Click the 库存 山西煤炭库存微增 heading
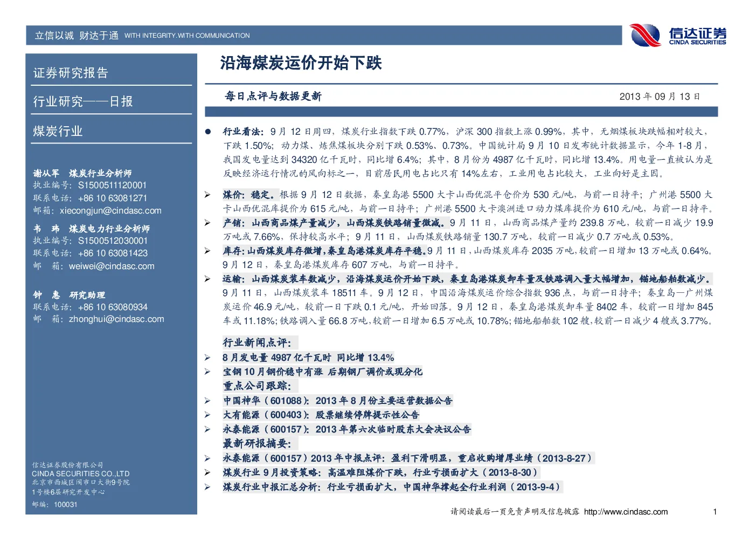756x535 pixels. point(325,251)
